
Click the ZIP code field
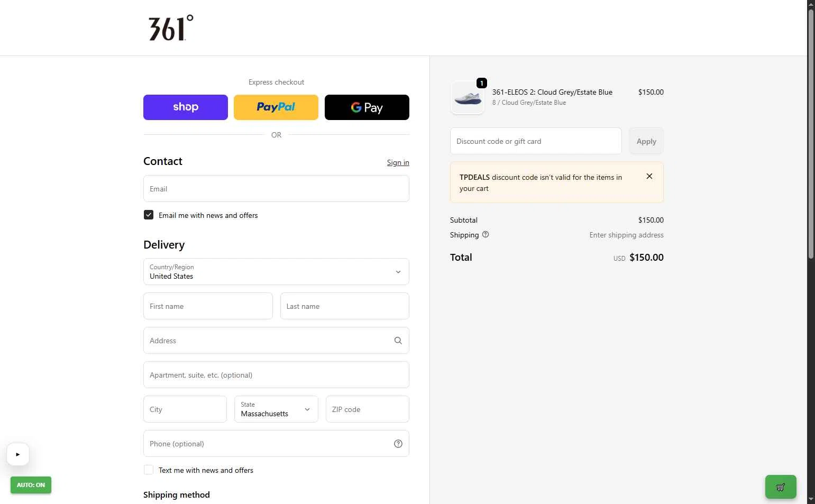[x=368, y=409]
